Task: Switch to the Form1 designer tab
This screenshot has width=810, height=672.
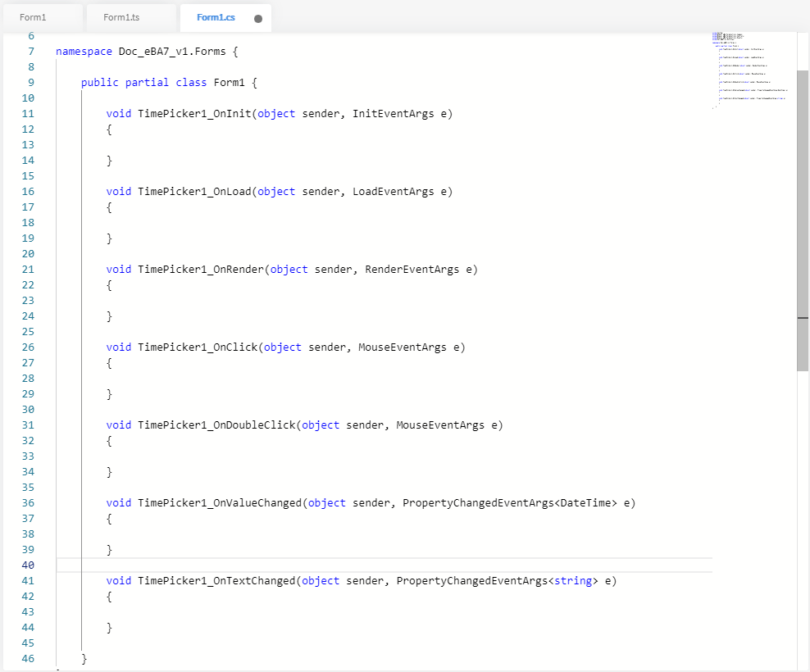Action: [x=33, y=17]
